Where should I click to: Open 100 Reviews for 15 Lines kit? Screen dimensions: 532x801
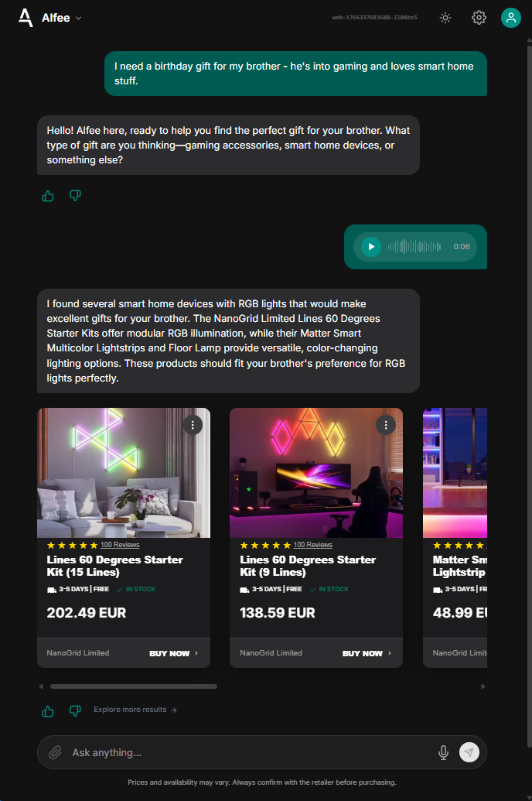tap(120, 545)
